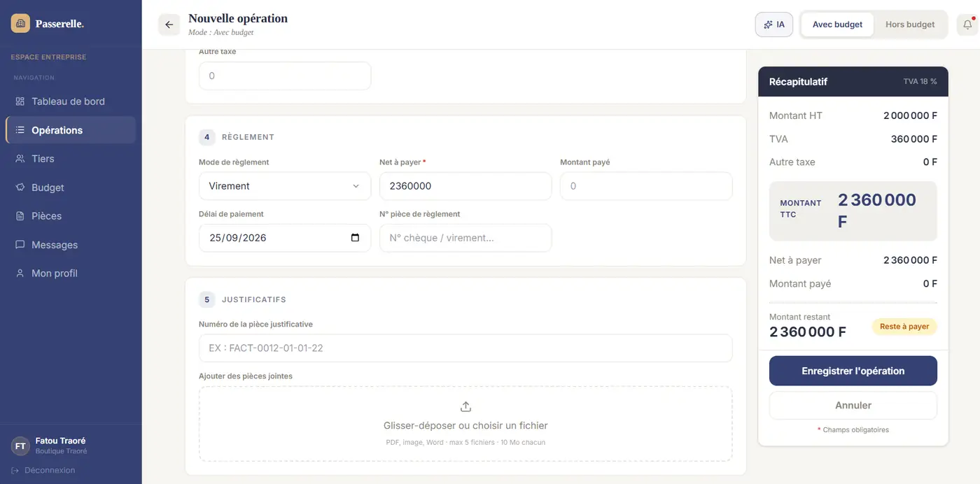The image size is (980, 484).
Task: Focus the N° pièce de règlement field
Action: pyautogui.click(x=465, y=238)
